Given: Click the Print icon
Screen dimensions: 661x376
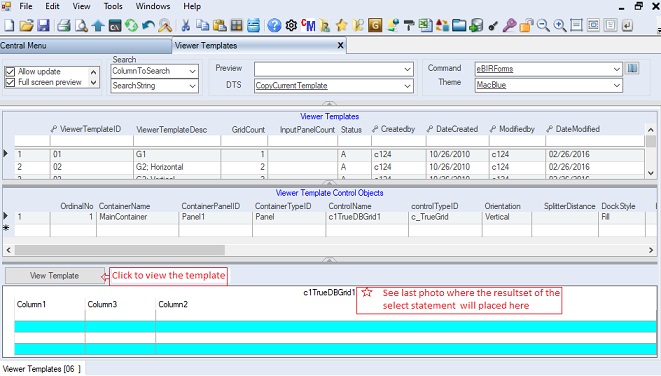Looking at the screenshot, I should [64, 26].
